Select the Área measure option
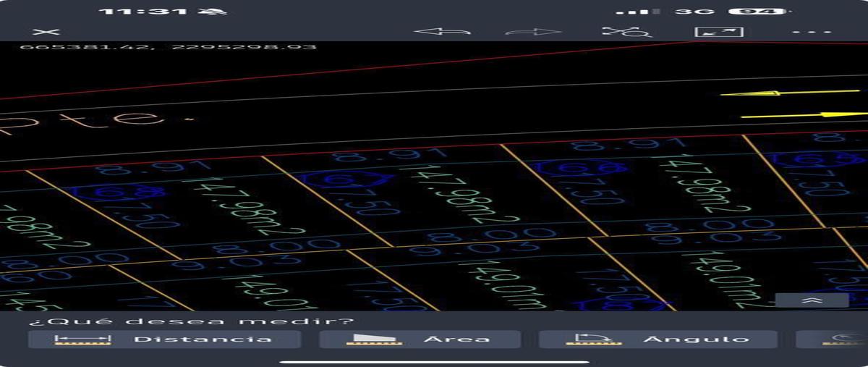This screenshot has height=367, width=868. click(420, 339)
